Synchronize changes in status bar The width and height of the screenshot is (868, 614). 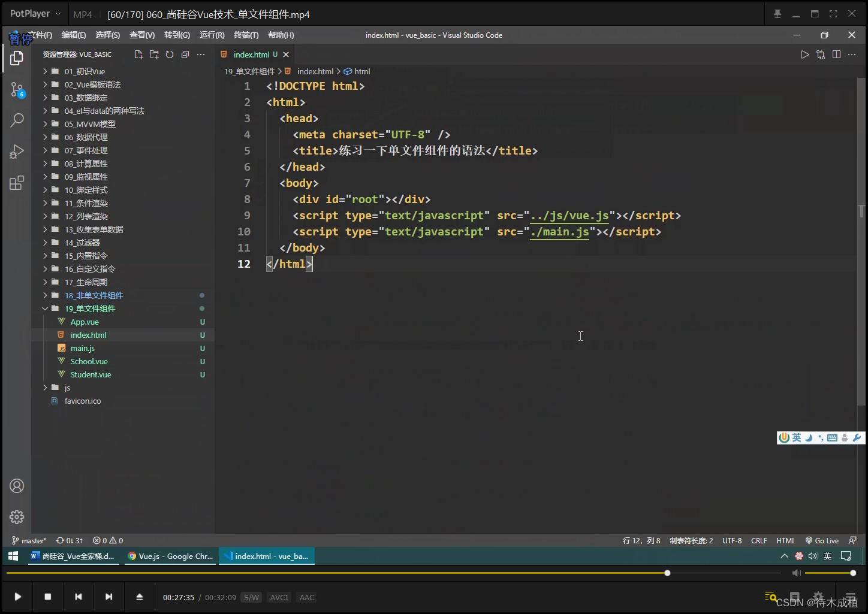click(70, 540)
